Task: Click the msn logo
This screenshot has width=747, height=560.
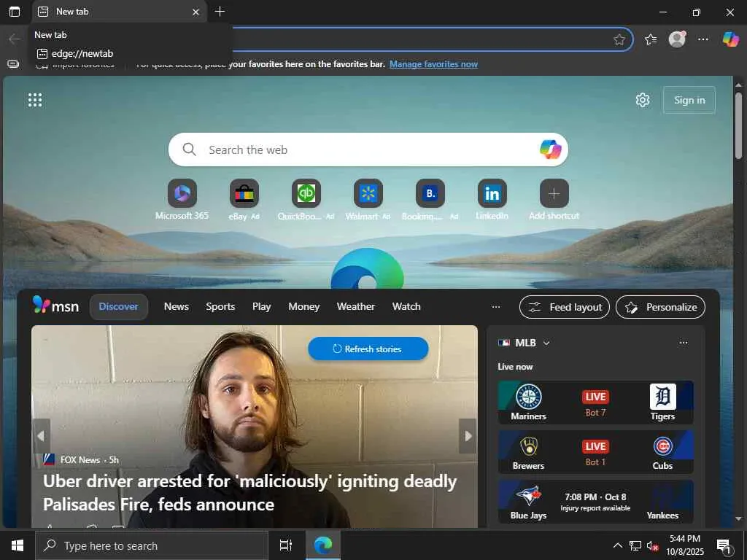Action: coord(55,306)
